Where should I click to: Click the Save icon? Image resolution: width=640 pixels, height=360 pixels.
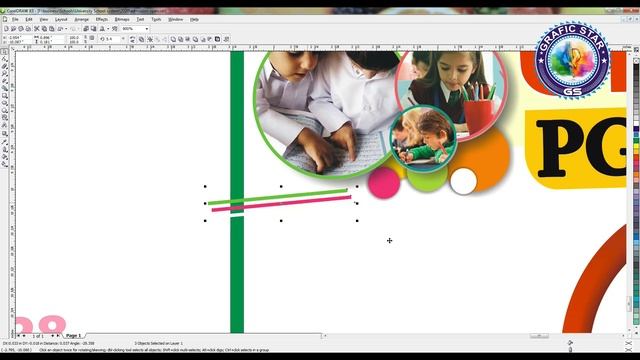click(x=21, y=29)
